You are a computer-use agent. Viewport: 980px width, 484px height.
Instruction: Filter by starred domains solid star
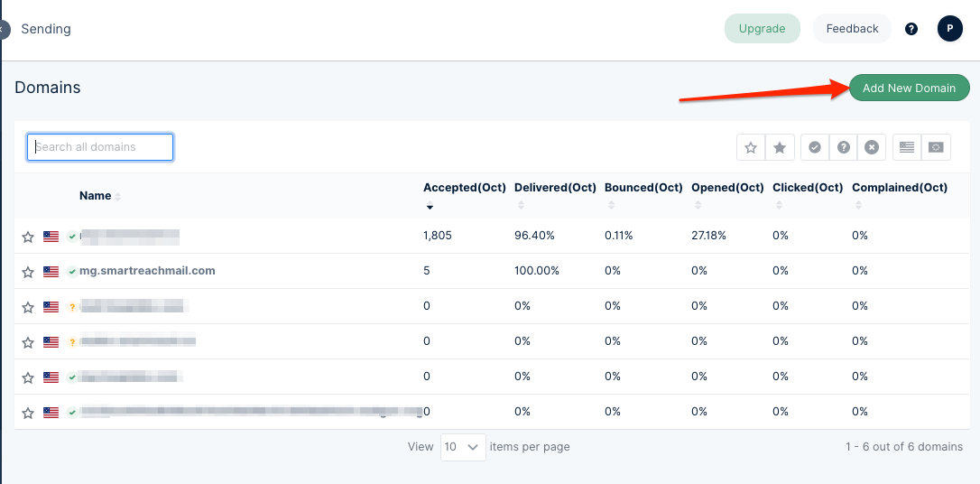(x=780, y=147)
